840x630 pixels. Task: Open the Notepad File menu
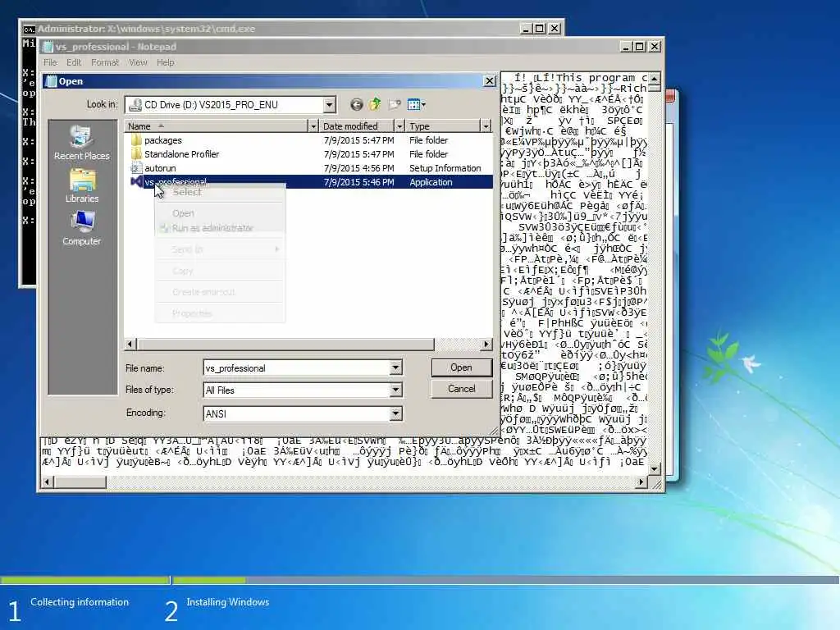50,62
